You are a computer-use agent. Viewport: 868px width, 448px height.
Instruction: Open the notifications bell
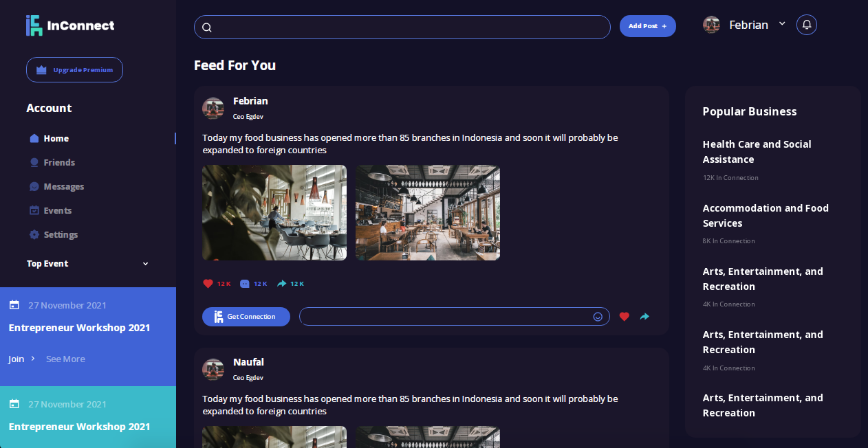point(807,25)
